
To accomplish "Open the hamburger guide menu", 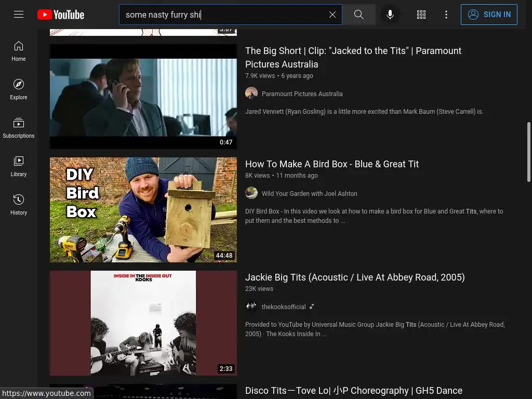I will [x=19, y=14].
